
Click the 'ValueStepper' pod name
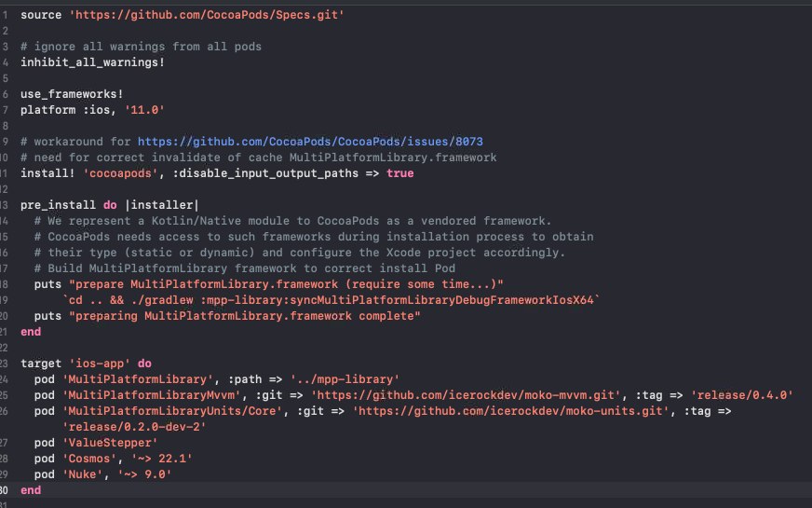click(x=110, y=443)
